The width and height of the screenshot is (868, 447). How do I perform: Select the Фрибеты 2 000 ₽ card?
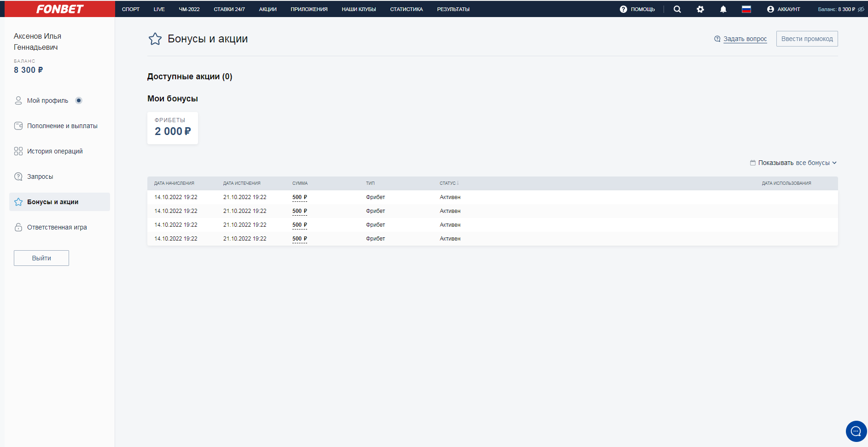pos(173,128)
